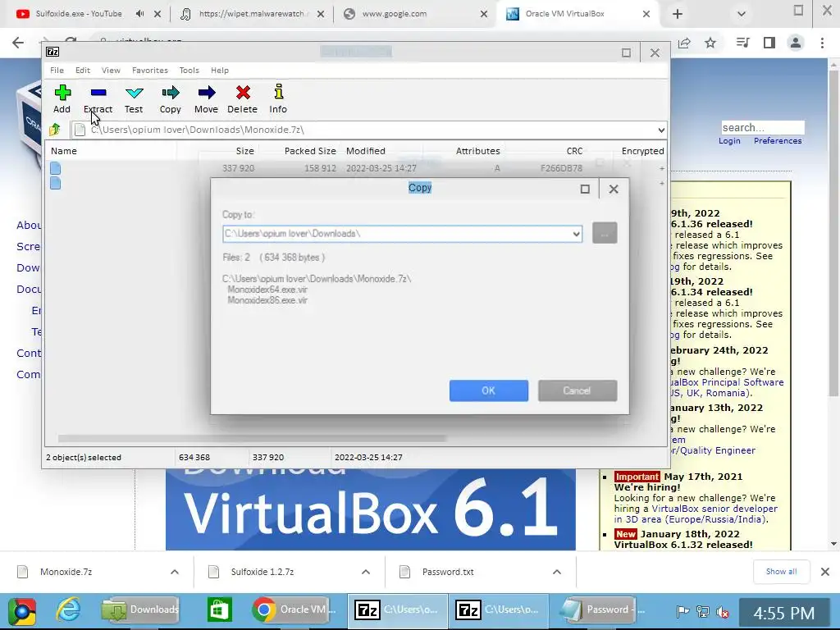Viewport: 840px width, 630px height.
Task: Click the Copy toolbar icon
Action: coord(171,99)
